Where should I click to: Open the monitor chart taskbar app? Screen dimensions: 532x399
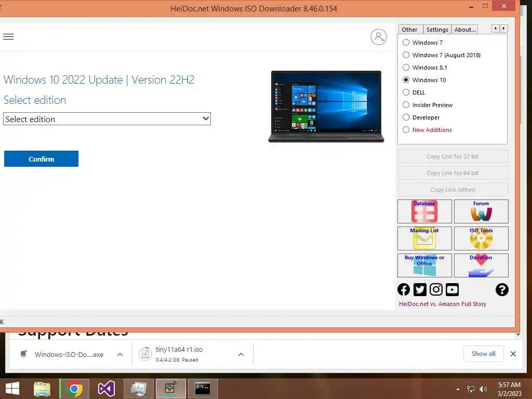[x=138, y=389]
